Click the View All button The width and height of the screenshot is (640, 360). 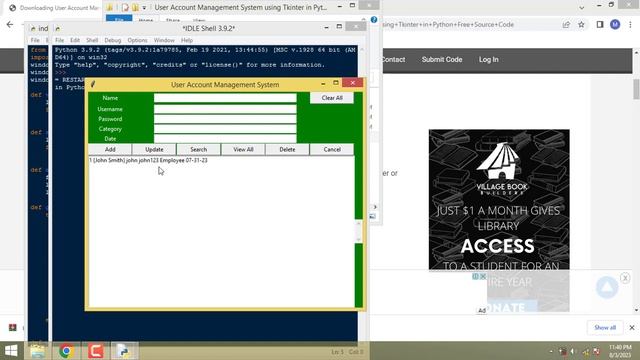pos(243,149)
